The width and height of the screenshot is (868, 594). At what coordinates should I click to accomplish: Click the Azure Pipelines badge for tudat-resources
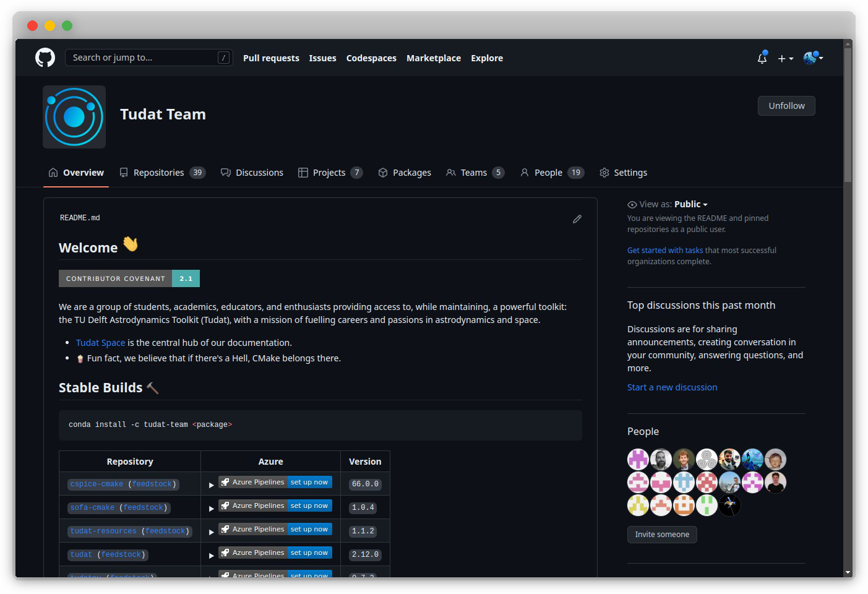tap(275, 529)
